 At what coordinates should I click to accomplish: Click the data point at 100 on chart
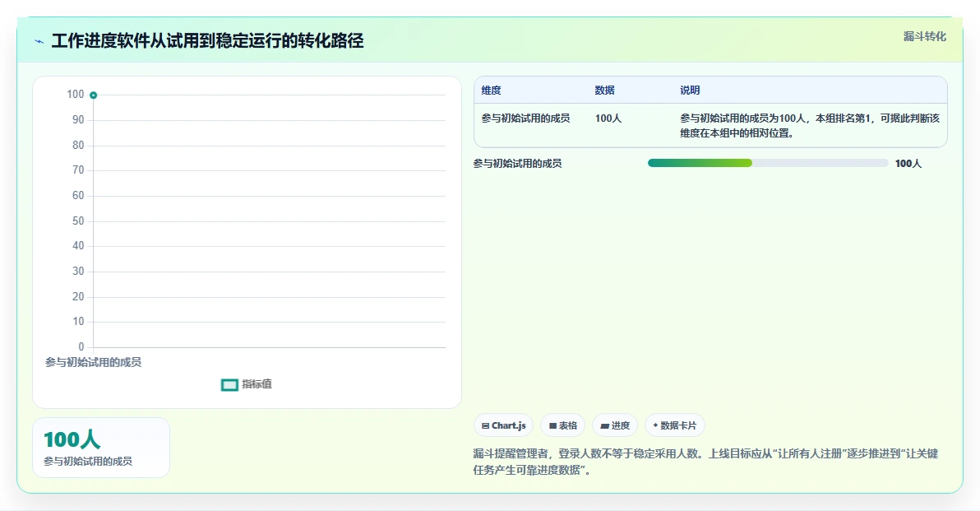[x=93, y=95]
